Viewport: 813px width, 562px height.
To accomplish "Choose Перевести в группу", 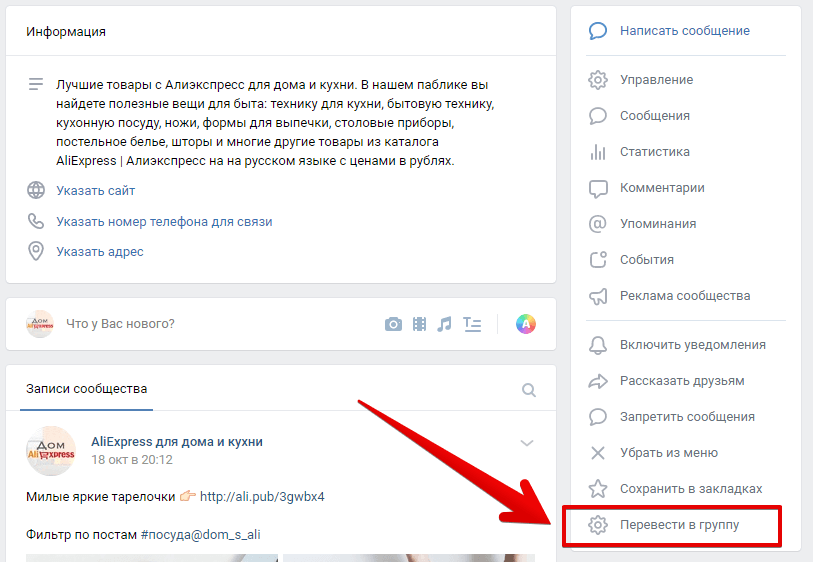I will 679,525.
